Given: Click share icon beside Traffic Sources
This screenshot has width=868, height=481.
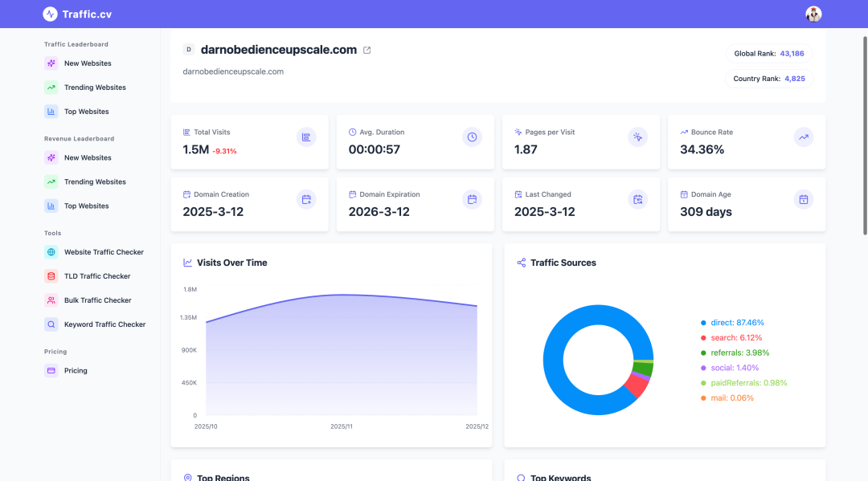Looking at the screenshot, I should pyautogui.click(x=522, y=263).
